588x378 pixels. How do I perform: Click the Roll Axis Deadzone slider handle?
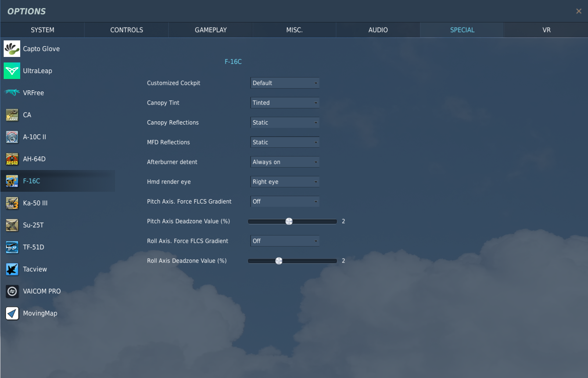pos(279,261)
